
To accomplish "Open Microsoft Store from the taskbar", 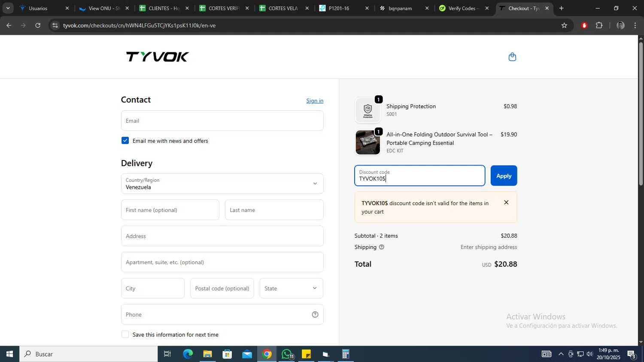I will click(x=227, y=354).
